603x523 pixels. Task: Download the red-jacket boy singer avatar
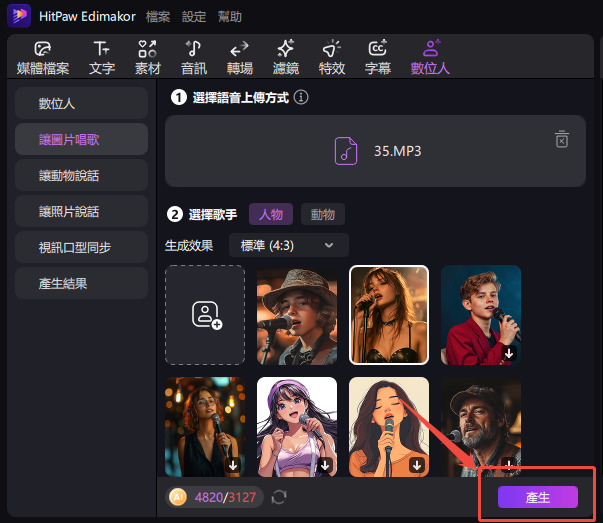pyautogui.click(x=509, y=353)
